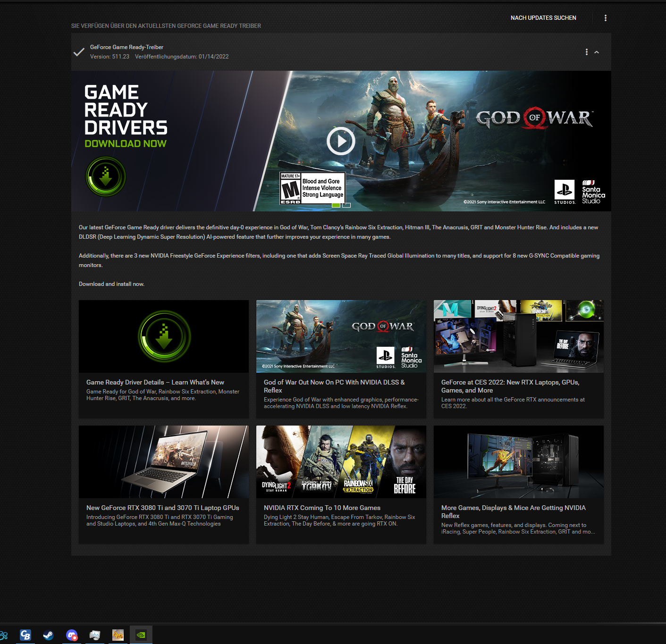Click the ©2021 Sony Interactive Entertainment banner text
This screenshot has height=644, width=666.
click(x=504, y=202)
